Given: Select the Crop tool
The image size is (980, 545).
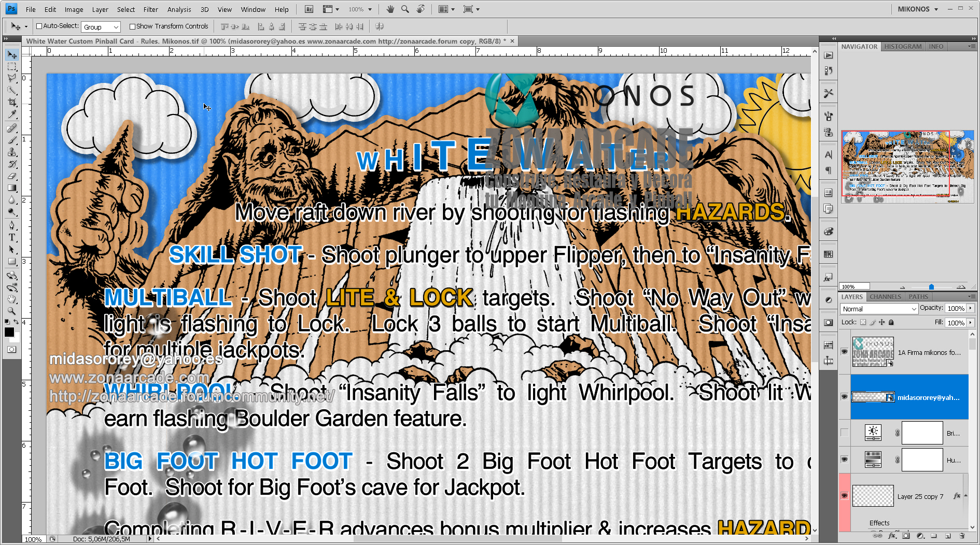Looking at the screenshot, I should coord(12,103).
